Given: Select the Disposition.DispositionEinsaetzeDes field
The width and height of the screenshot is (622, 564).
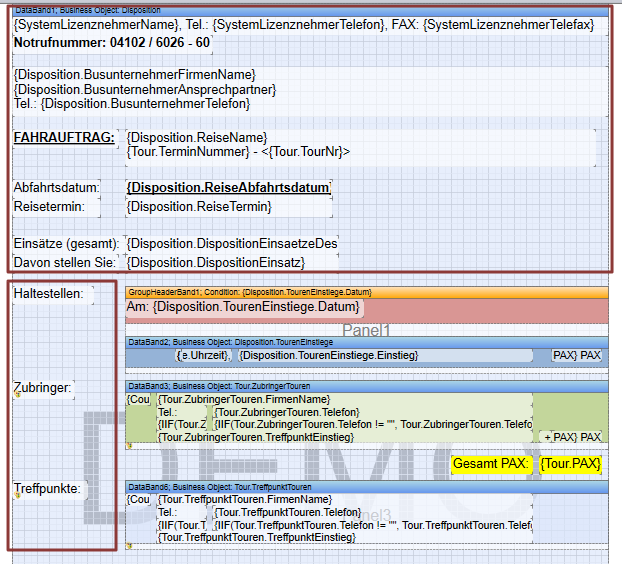Looking at the screenshot, I should tap(232, 244).
